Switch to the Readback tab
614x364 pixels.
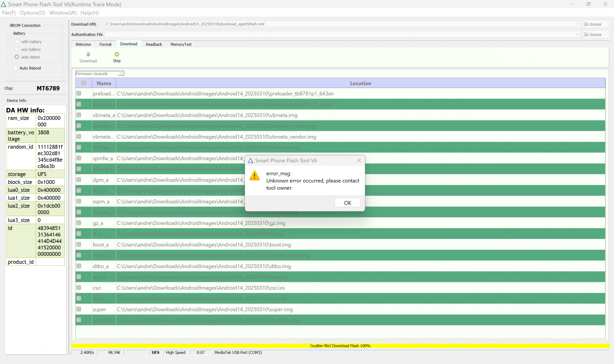point(153,44)
